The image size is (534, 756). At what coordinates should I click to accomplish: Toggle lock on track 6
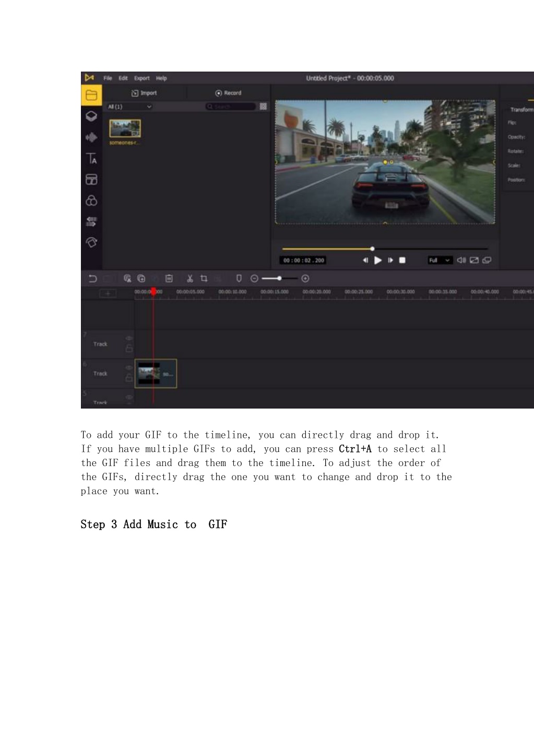pos(129,377)
